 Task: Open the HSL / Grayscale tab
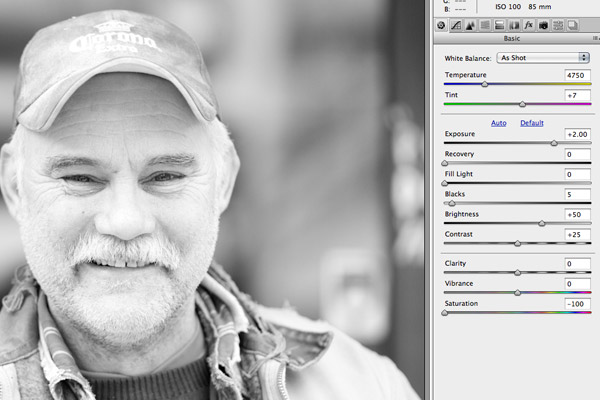[485, 25]
